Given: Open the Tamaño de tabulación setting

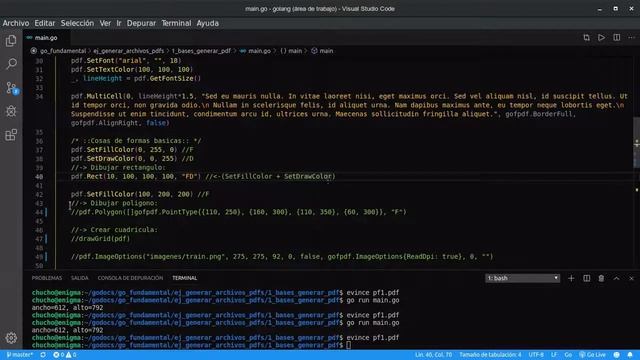Looking at the screenshot, I should pos(490,355).
